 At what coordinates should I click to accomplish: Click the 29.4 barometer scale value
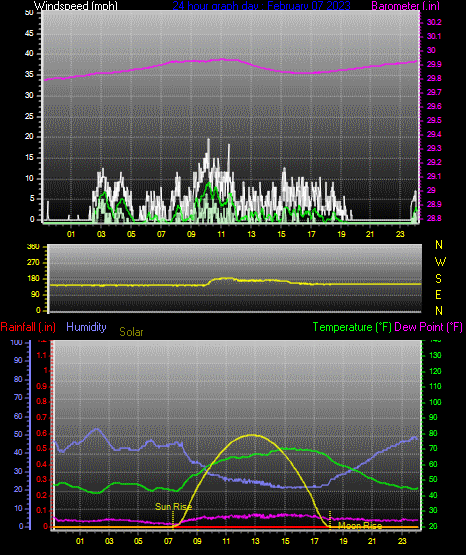[434, 135]
